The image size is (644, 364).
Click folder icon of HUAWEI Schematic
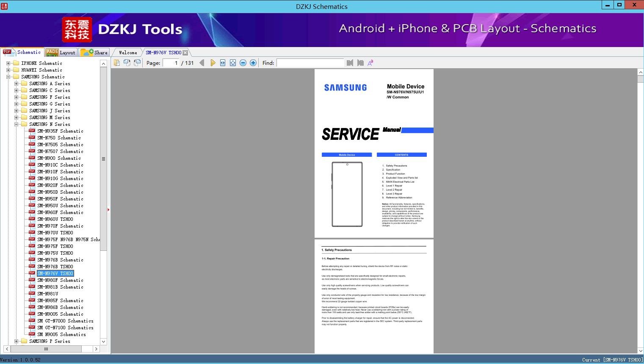click(x=16, y=70)
